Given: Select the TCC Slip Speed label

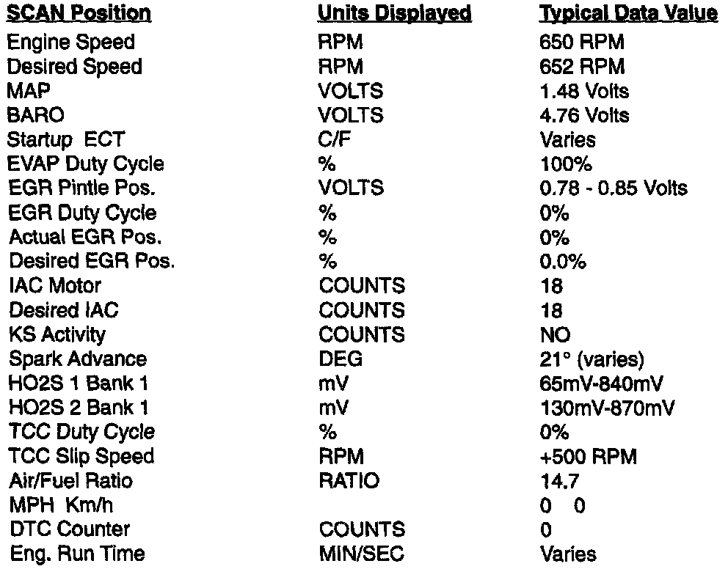Looking at the screenshot, I should (81, 456).
